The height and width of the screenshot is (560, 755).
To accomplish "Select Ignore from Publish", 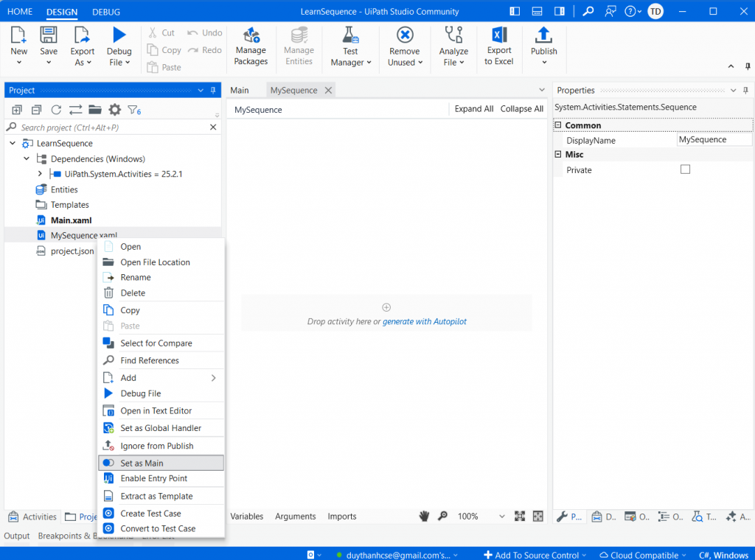I will (x=161, y=446).
